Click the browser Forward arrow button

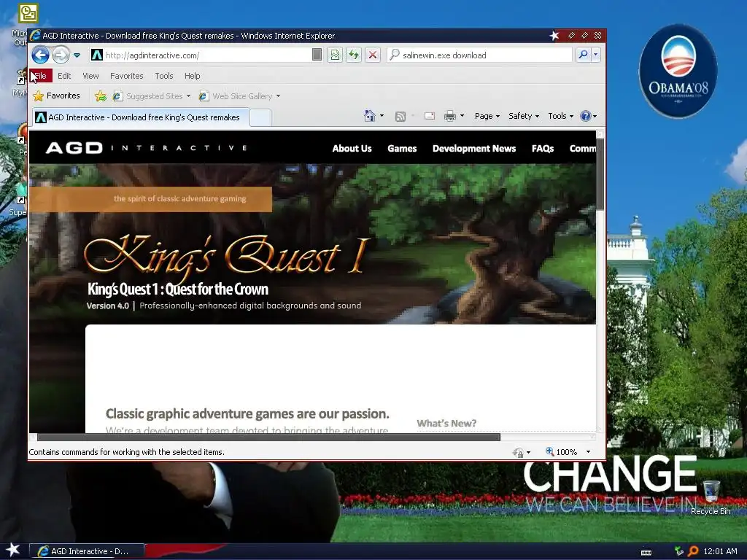coord(61,55)
